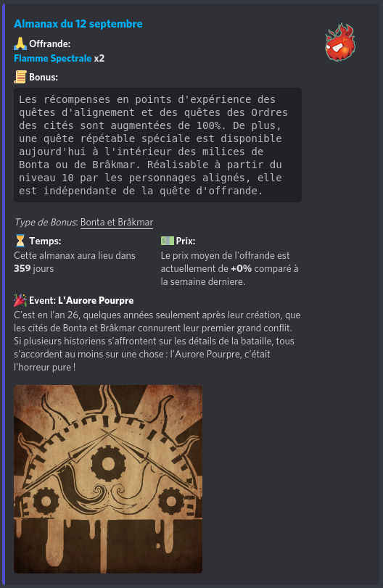Click the hourglass emoji next to Temps

point(20,241)
